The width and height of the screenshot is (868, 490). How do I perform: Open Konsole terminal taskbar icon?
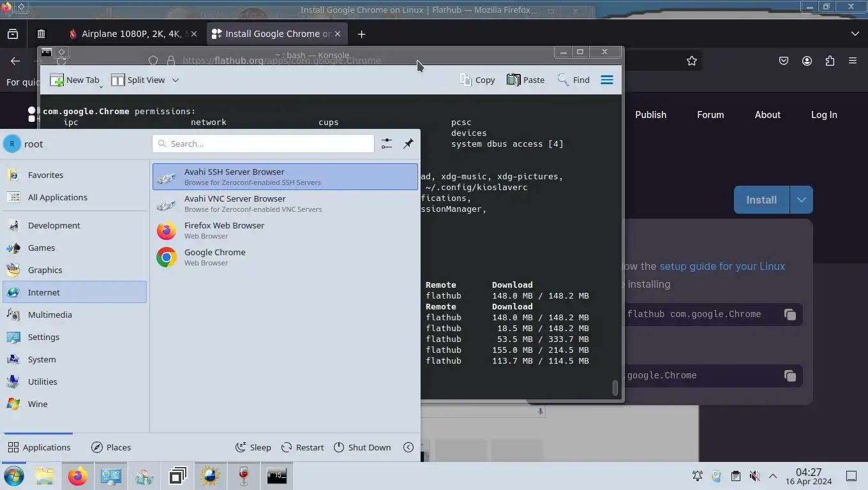point(277,476)
